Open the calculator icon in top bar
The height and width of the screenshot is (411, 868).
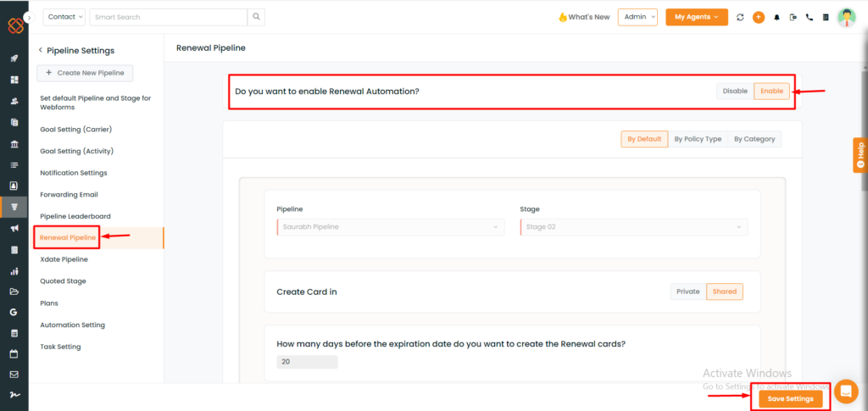click(x=826, y=17)
